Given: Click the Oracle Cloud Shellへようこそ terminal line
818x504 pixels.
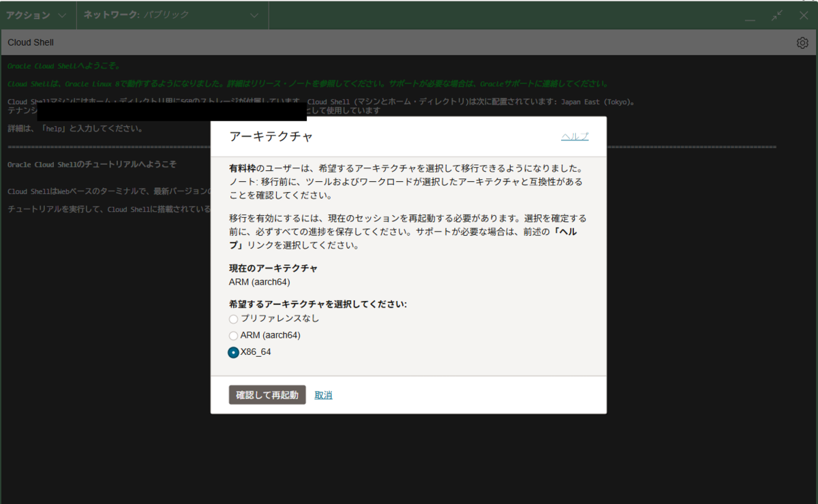Looking at the screenshot, I should pos(64,66).
